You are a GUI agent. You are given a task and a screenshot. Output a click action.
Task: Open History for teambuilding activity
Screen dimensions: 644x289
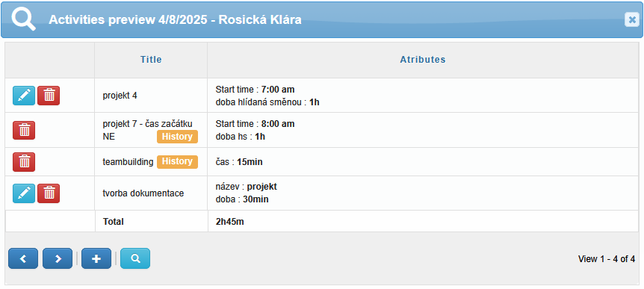(x=177, y=162)
